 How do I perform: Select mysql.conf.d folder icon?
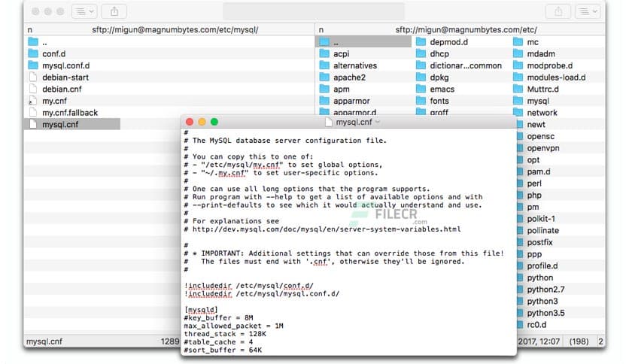pos(33,65)
